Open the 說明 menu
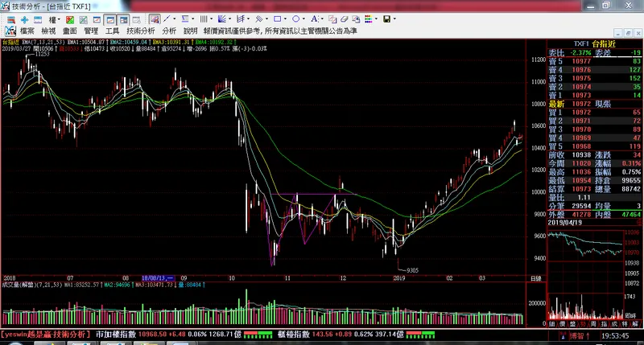The image size is (644, 345). point(191,31)
